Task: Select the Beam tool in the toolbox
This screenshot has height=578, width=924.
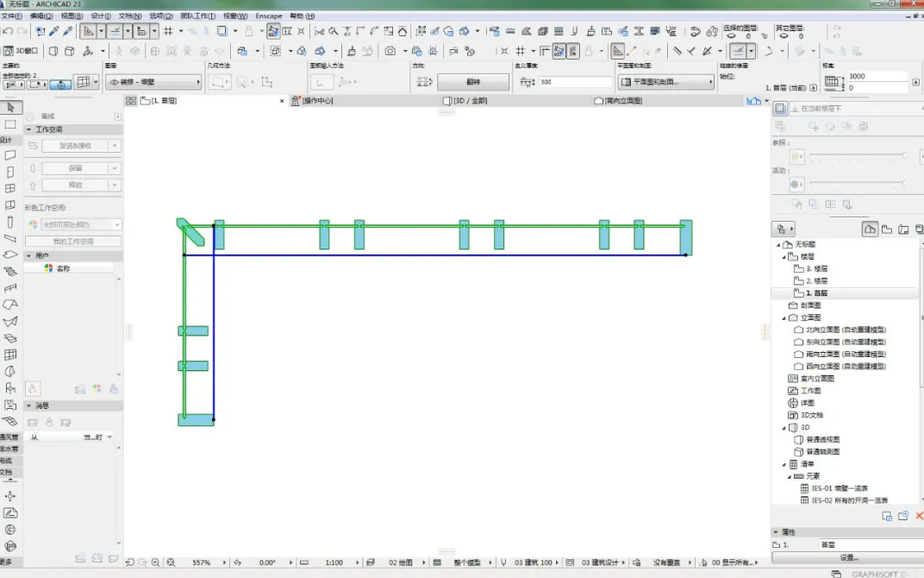Action: [10, 238]
